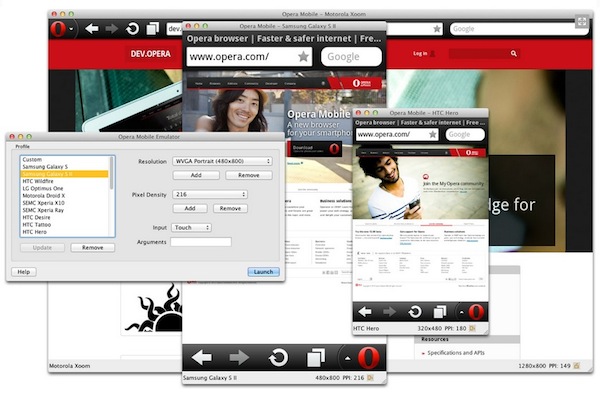Go forward in Motorola Xoom browser toolbar
The height and width of the screenshot is (393, 600).
tap(111, 29)
